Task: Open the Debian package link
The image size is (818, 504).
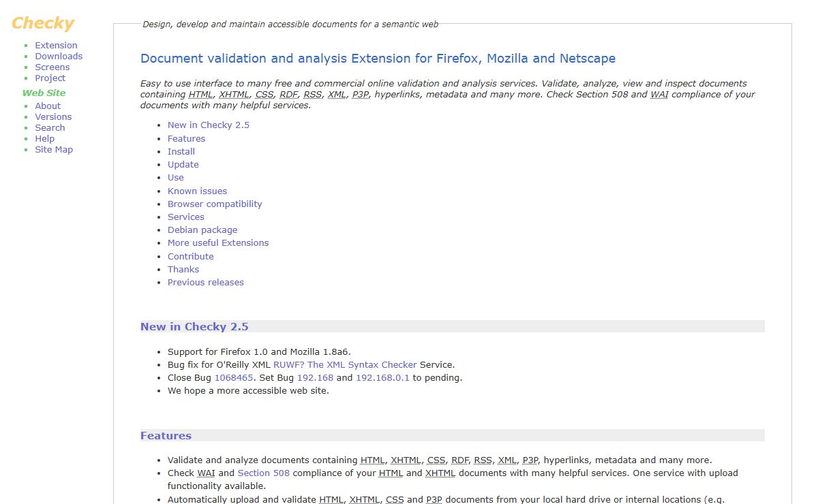Action: point(202,230)
